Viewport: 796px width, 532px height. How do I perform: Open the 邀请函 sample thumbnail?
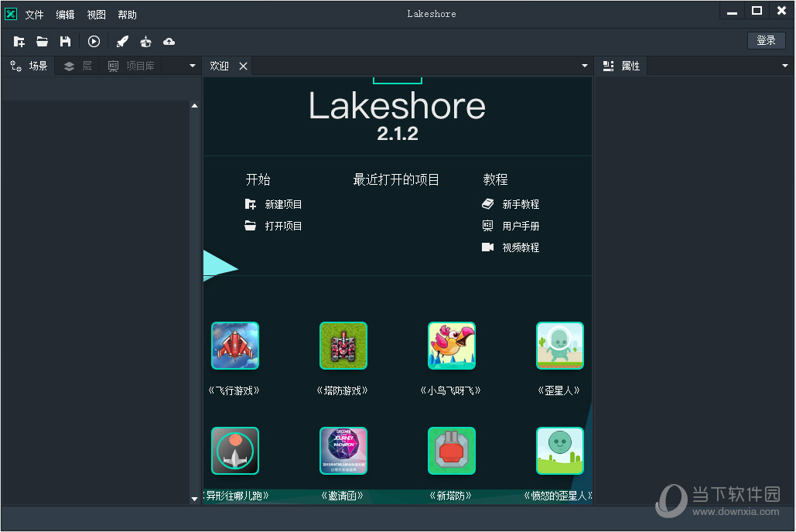343,451
